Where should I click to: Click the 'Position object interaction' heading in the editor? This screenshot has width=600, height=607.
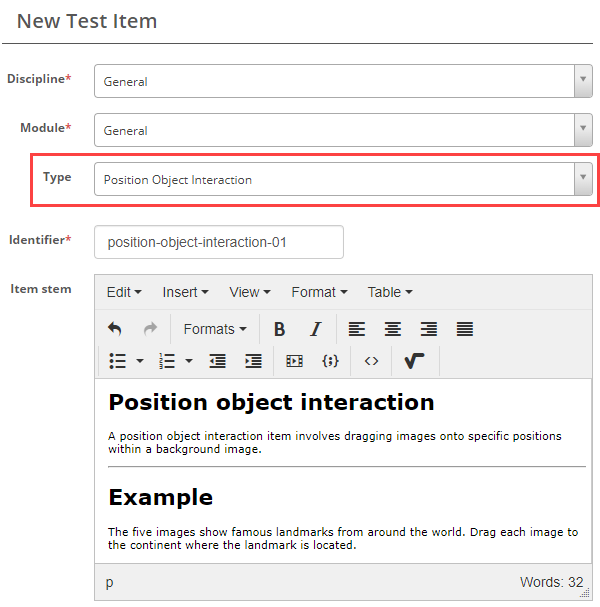271,402
